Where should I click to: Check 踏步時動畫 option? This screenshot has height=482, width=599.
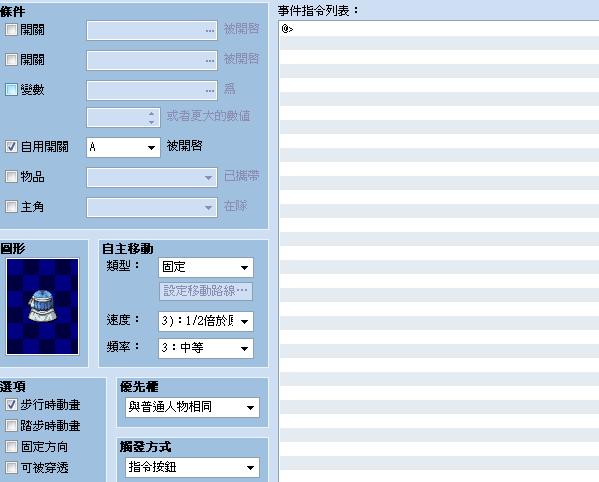[x=11, y=425]
